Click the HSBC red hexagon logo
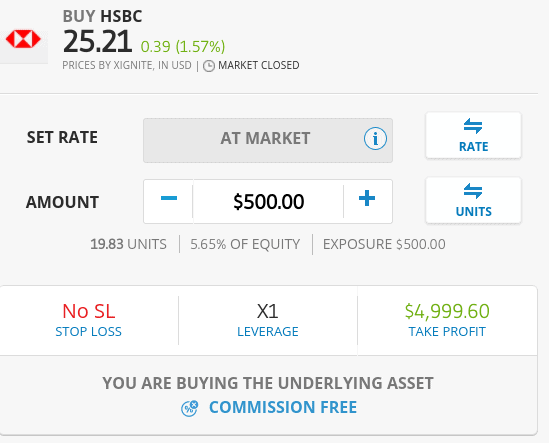 (x=23, y=39)
